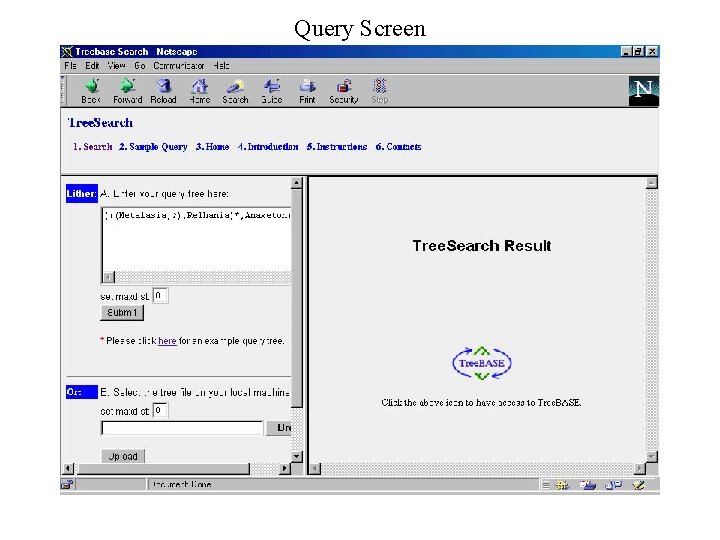Image resolution: width=720 pixels, height=540 pixels.
Task: Click the local tree file path field
Action: pyautogui.click(x=182, y=428)
